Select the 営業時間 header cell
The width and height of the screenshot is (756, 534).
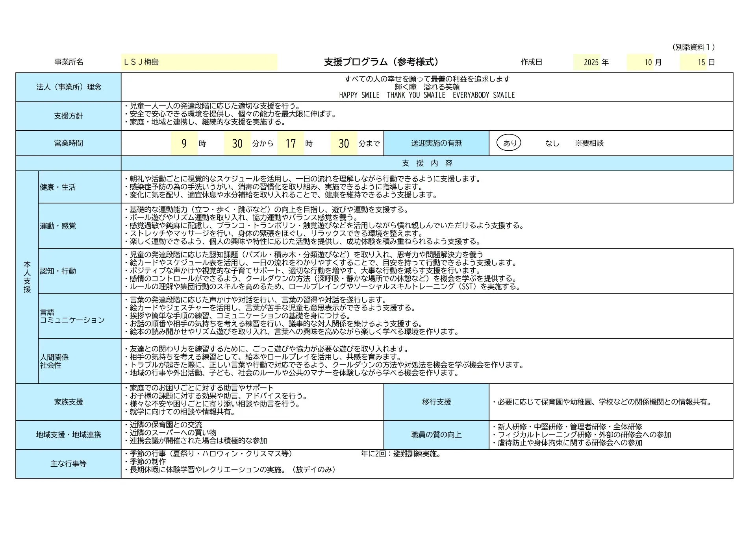coord(69,143)
